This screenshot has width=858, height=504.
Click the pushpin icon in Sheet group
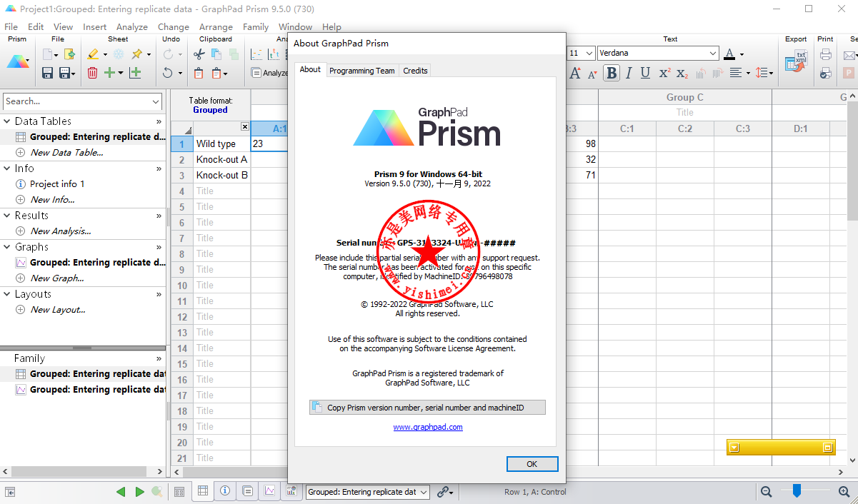click(137, 54)
